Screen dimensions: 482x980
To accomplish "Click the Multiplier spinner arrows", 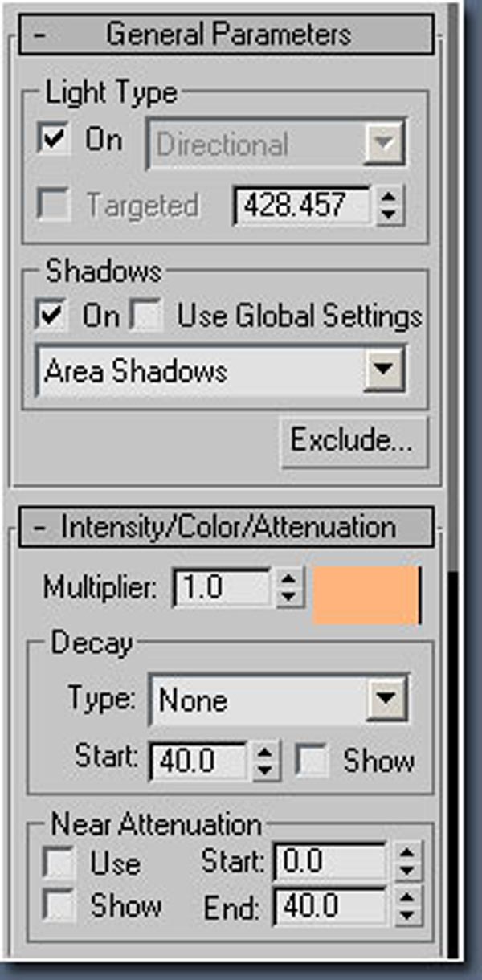I will coord(288,587).
